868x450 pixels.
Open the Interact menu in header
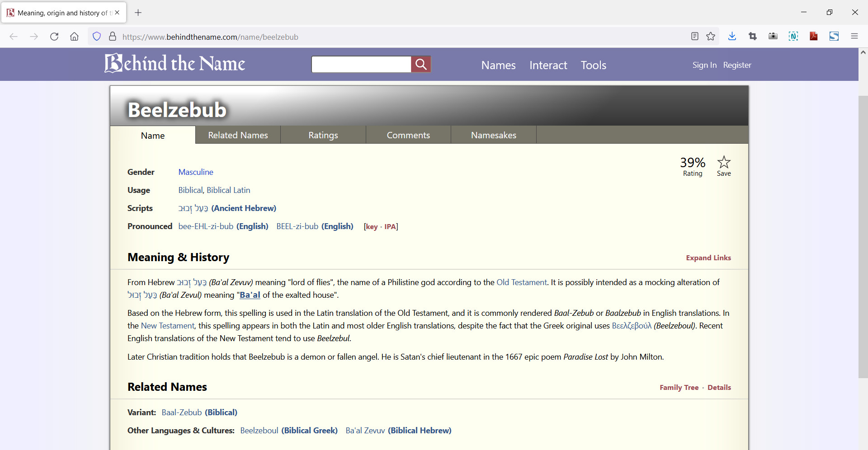pos(548,66)
